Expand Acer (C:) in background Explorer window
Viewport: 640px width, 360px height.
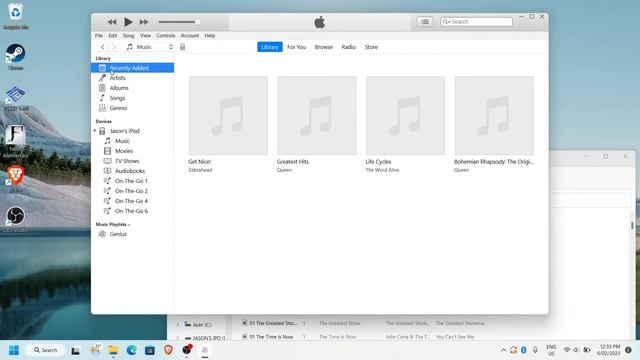[178, 325]
